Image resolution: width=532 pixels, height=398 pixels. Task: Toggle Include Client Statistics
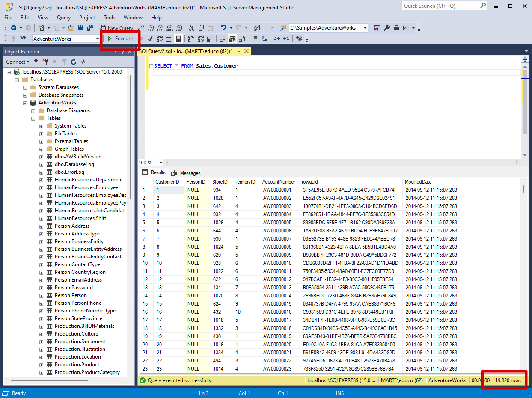pyautogui.click(x=210, y=39)
